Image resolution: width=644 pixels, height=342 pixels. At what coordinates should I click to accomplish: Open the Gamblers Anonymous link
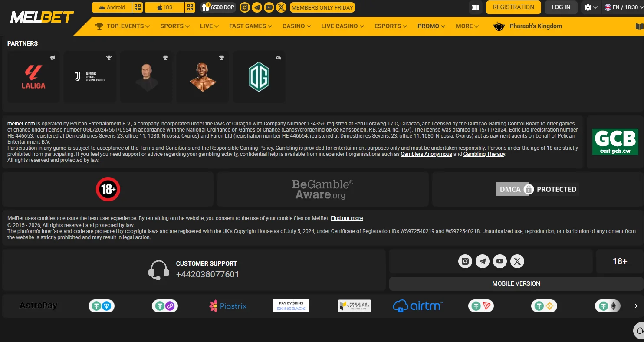click(x=426, y=154)
